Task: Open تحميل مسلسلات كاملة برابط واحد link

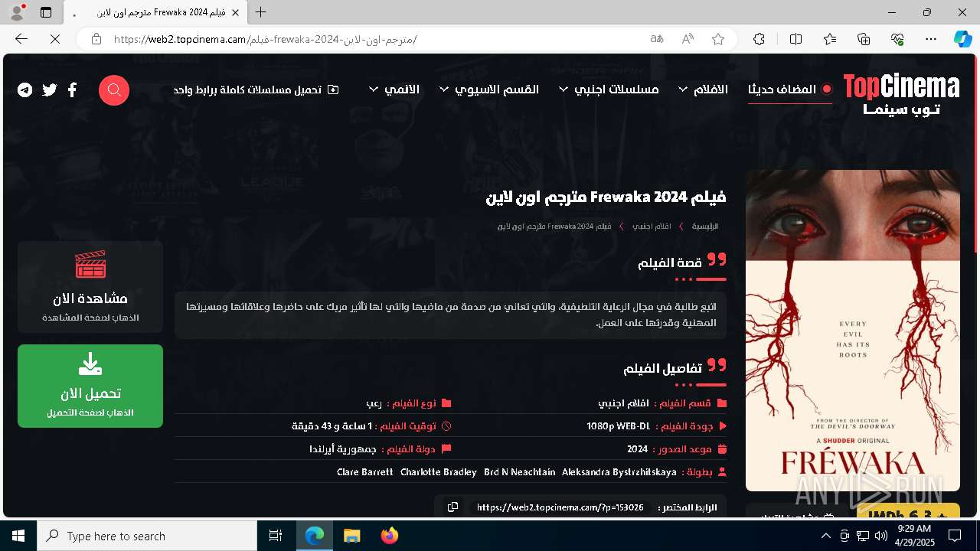Action: point(256,90)
